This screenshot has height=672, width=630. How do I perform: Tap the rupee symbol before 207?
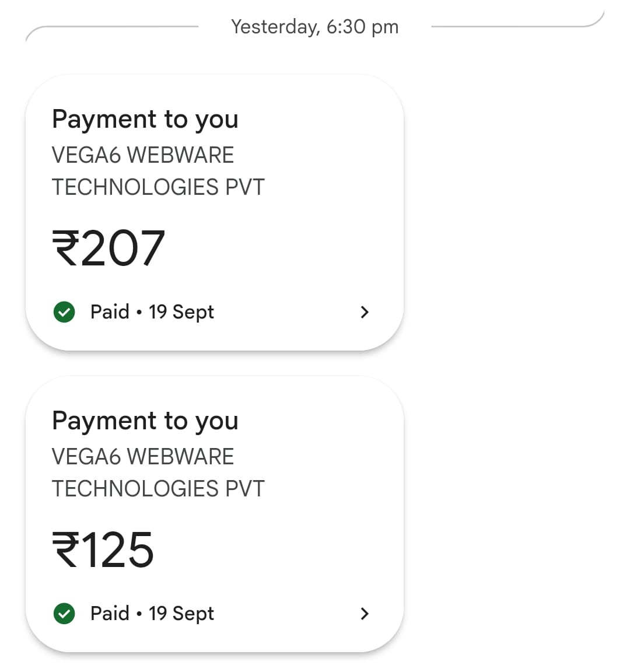[x=65, y=249]
